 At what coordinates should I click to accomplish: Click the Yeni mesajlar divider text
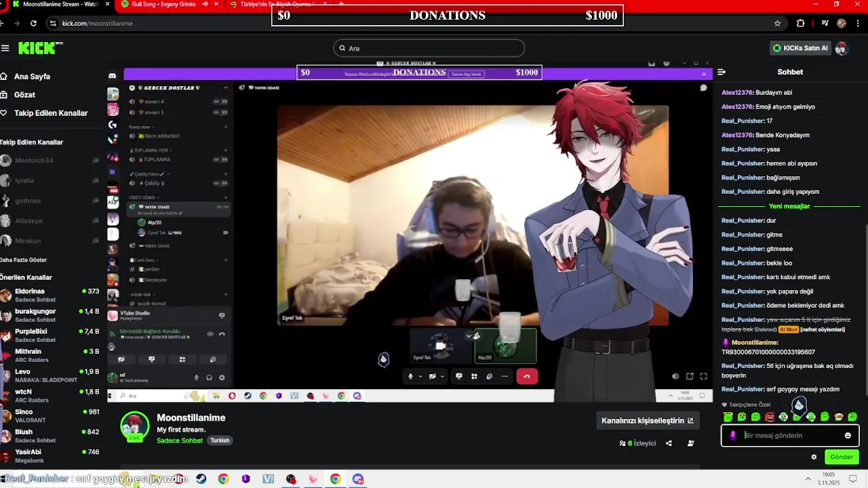point(789,206)
